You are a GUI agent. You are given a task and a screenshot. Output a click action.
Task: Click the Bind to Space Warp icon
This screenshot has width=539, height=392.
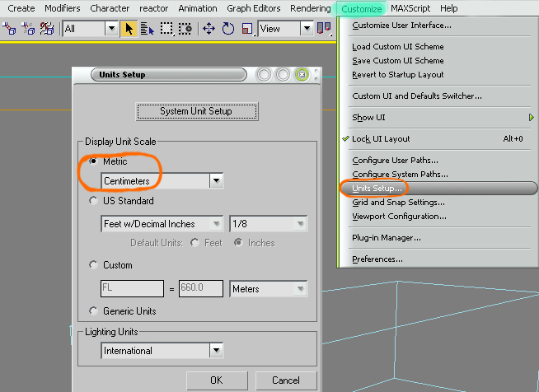point(47,29)
